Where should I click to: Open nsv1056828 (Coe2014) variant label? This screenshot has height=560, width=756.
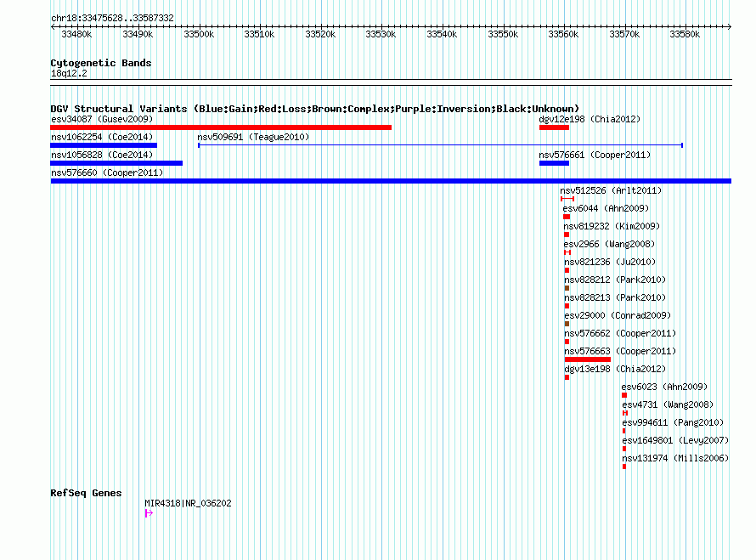[102, 155]
